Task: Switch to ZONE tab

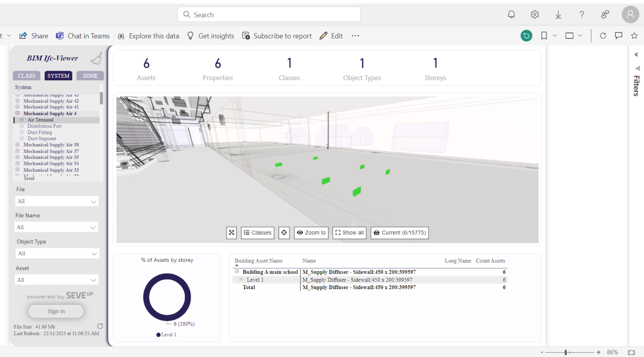Action: 90,76
